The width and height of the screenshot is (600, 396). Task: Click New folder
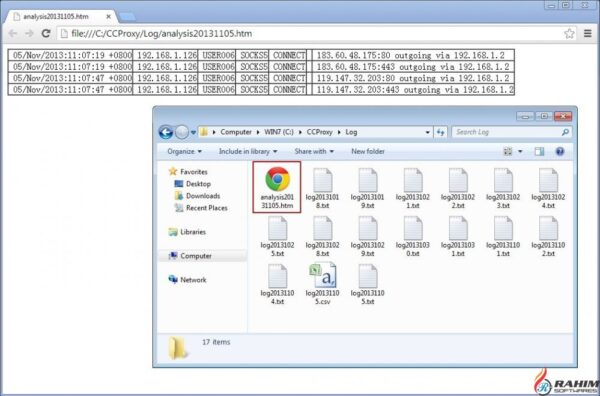(x=368, y=152)
